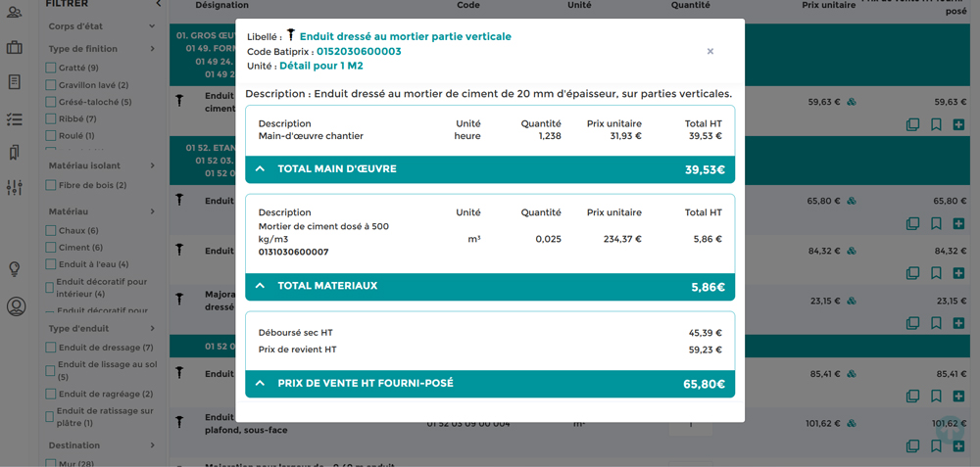Open the briefcase icon in sidebar
The image size is (980, 467).
point(15,47)
